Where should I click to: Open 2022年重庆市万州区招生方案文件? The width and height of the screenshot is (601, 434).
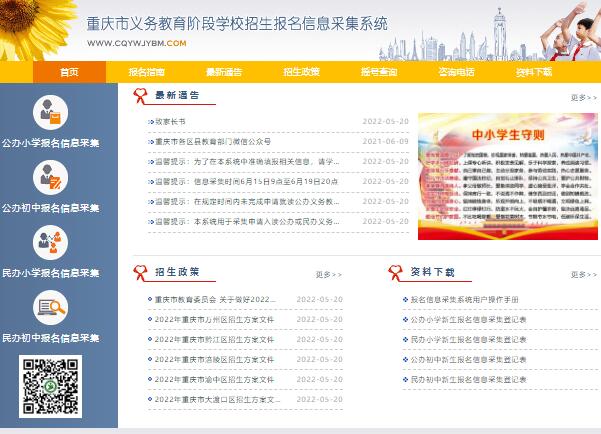coord(214,319)
